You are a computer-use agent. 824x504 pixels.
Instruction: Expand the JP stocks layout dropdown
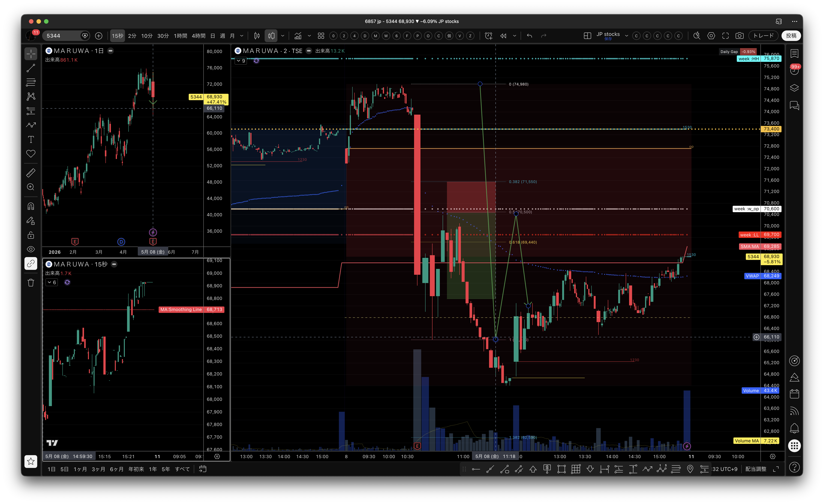(x=626, y=36)
